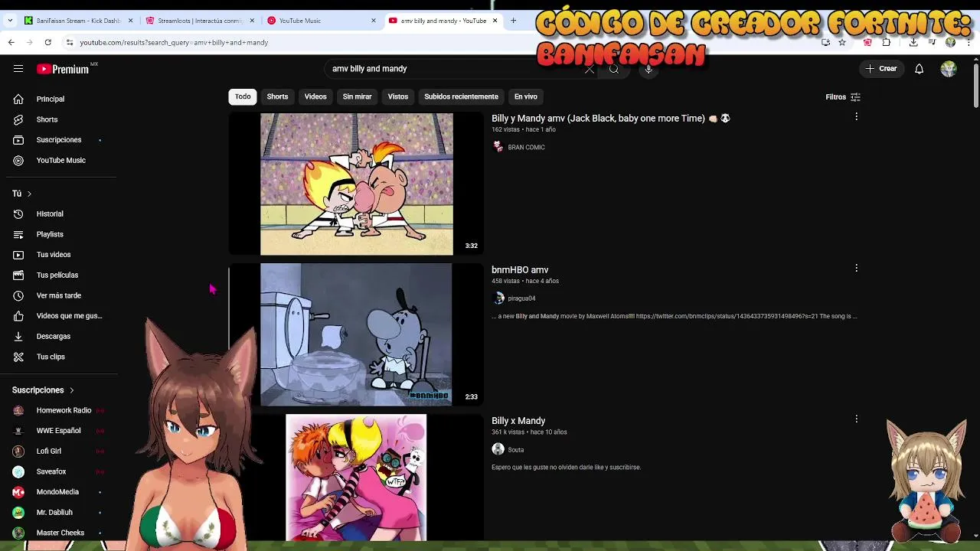The width and height of the screenshot is (980, 551).
Task: Open BRAN COMIC channel avatar
Action: click(498, 147)
